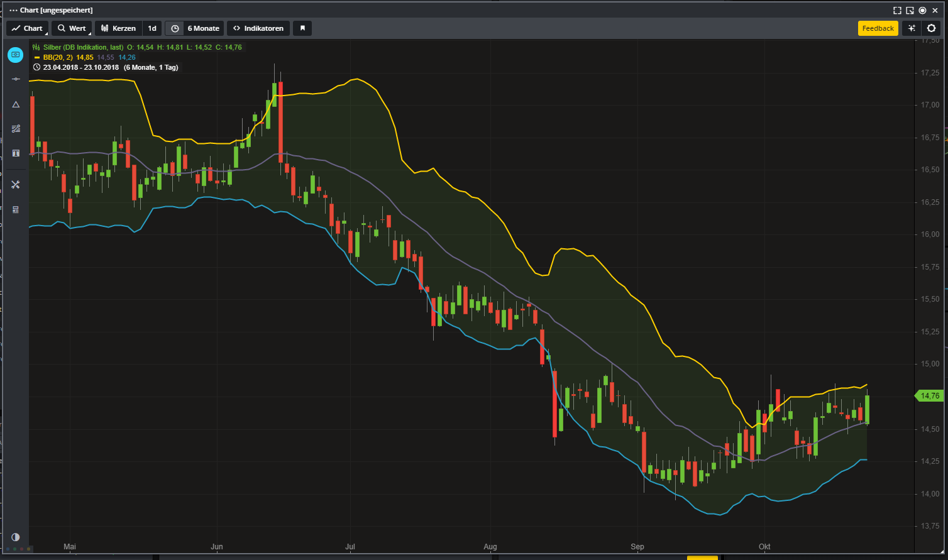Open the trend line pattern tool
The image size is (948, 560).
pos(16,129)
